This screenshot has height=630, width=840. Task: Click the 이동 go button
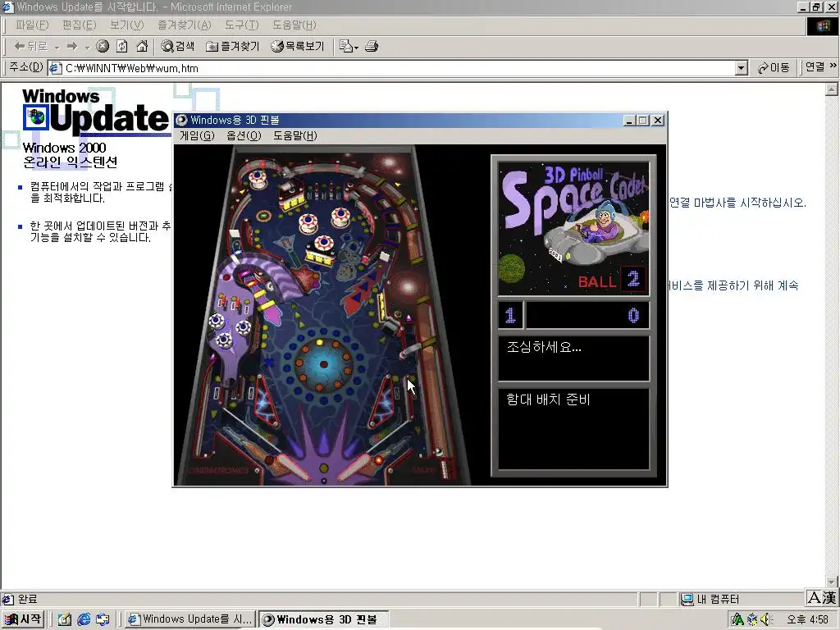pyautogui.click(x=774, y=67)
